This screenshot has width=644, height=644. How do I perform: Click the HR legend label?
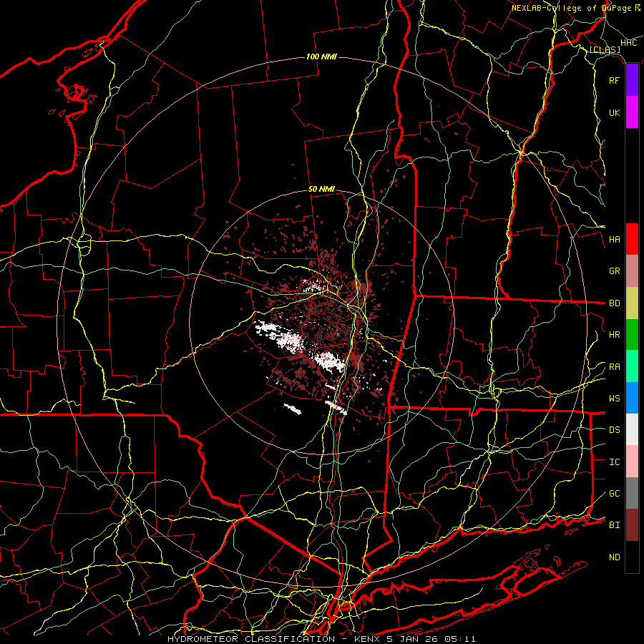(615, 335)
